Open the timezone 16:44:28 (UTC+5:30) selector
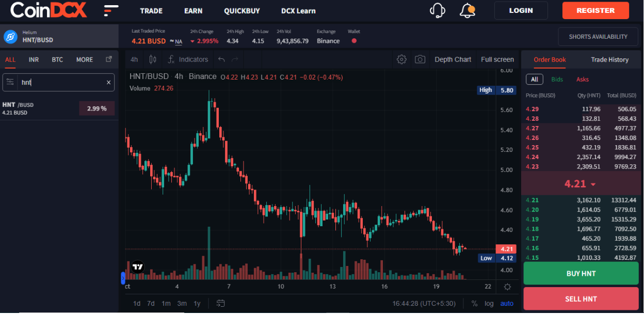Viewport: 644px width, 314px height. [424, 303]
